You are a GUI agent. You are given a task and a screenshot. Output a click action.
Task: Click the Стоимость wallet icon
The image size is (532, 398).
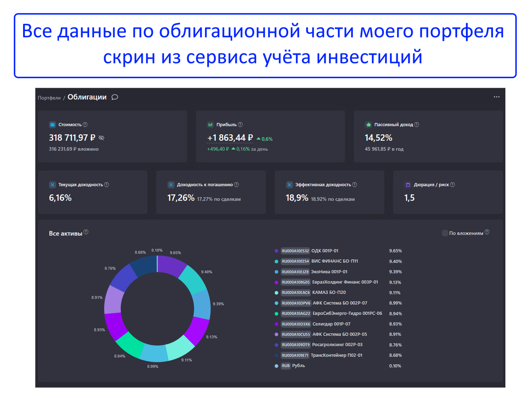[x=52, y=125]
